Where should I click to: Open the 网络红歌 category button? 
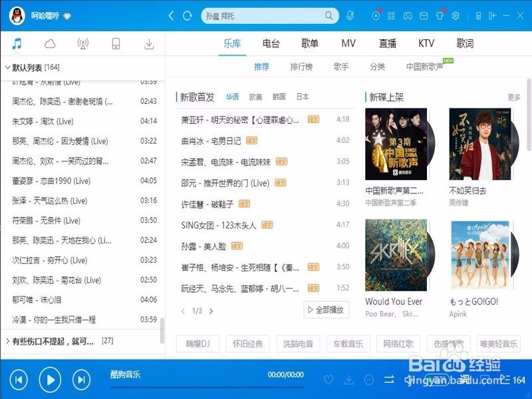tap(398, 344)
